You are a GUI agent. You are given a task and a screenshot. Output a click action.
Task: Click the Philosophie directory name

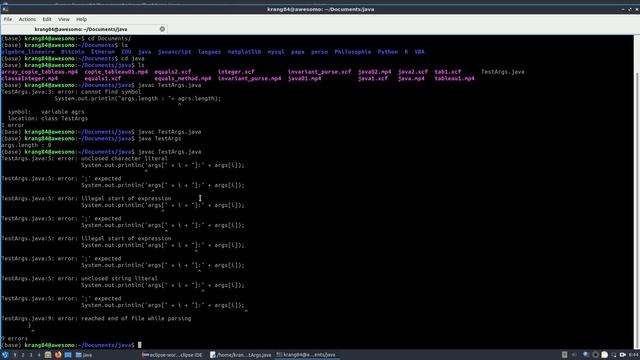click(x=353, y=52)
